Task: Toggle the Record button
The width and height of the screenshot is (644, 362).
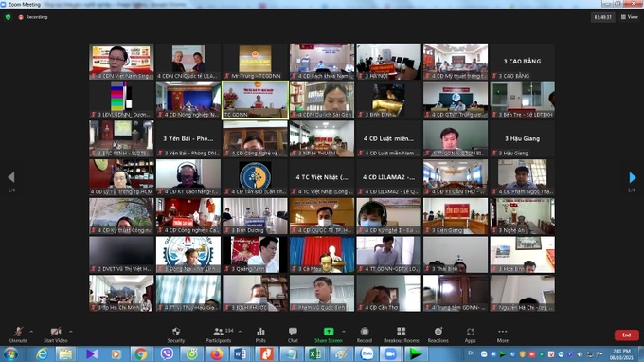Action: click(x=365, y=335)
